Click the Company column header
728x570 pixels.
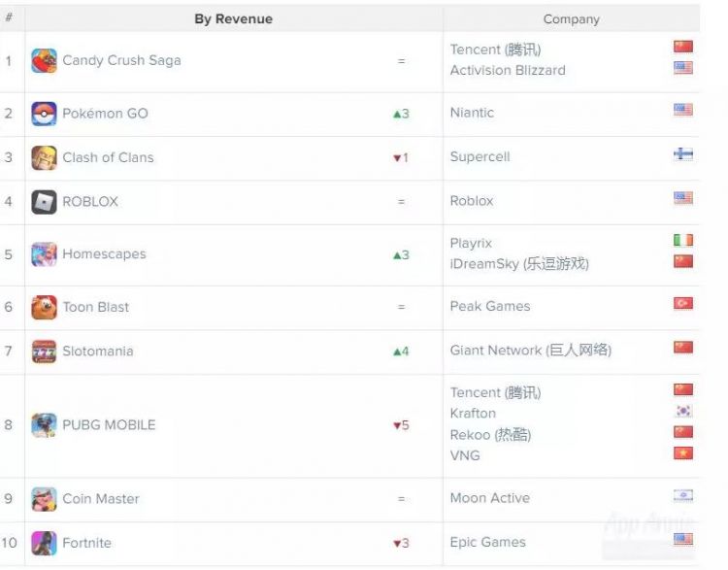pyautogui.click(x=571, y=18)
